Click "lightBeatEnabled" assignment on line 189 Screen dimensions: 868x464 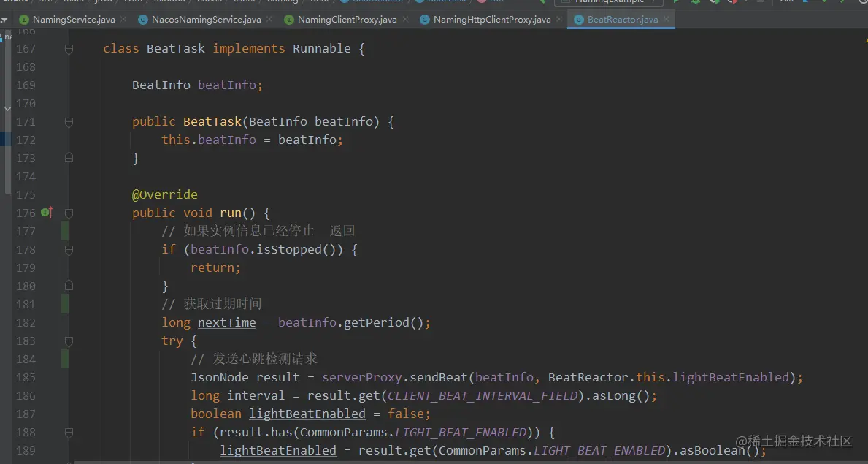click(x=278, y=451)
